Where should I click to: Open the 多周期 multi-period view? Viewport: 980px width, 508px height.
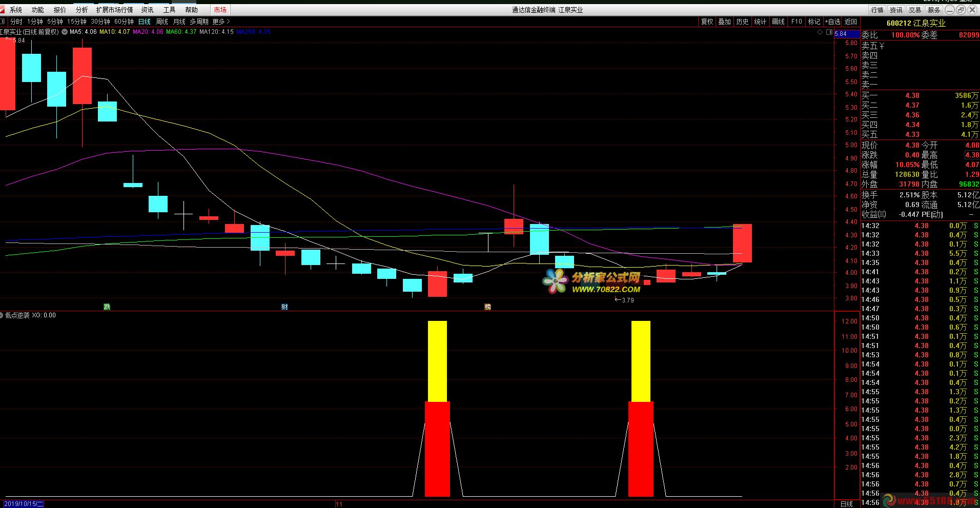tap(199, 22)
